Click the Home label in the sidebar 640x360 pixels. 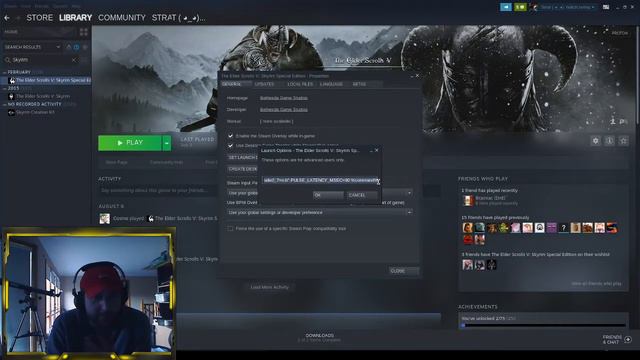(x=11, y=32)
